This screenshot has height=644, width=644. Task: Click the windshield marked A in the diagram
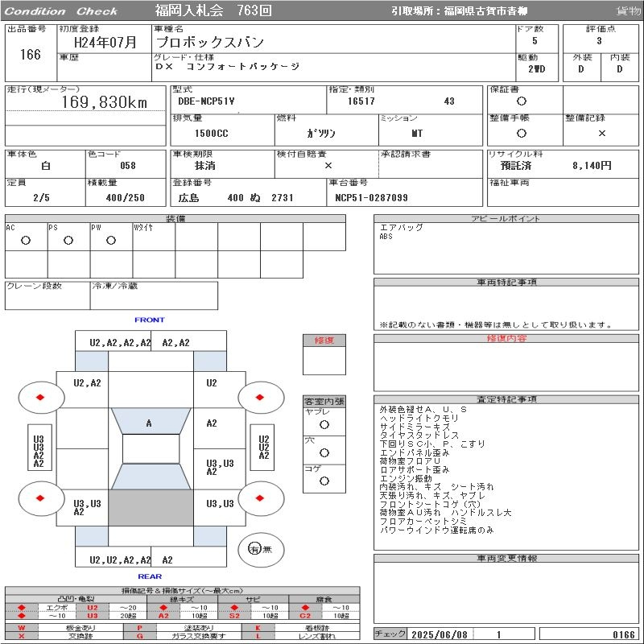coord(151,421)
